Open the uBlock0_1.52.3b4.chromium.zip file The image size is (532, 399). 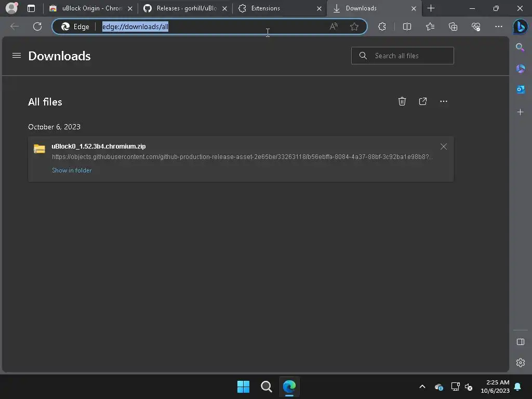pyautogui.click(x=99, y=146)
